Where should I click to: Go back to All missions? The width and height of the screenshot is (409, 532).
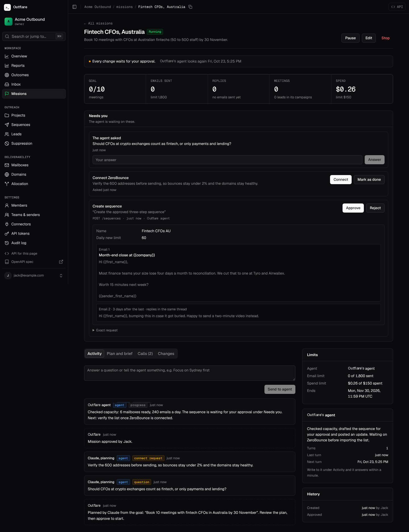[x=98, y=23]
